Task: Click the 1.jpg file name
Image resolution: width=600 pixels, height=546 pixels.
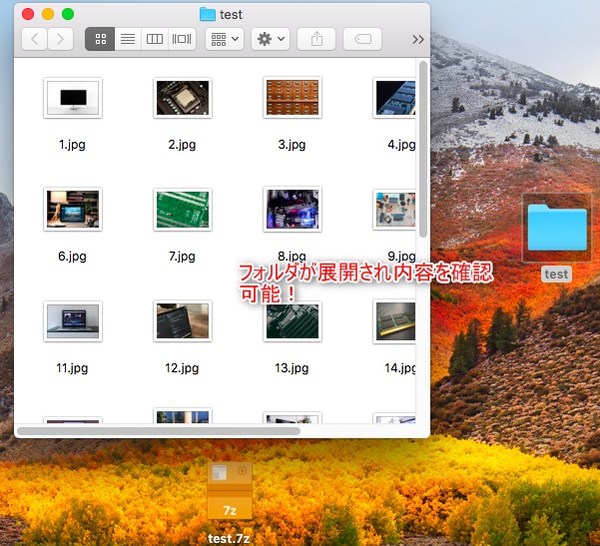Action: [72, 145]
